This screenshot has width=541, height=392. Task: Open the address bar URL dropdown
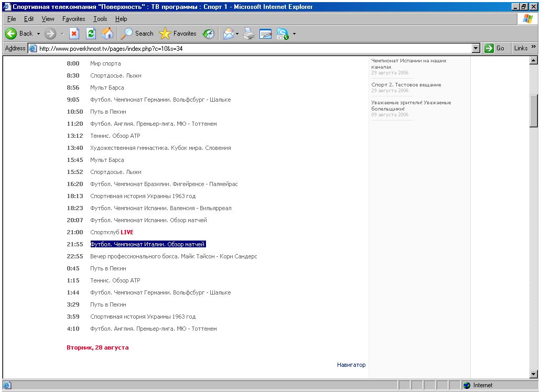[x=476, y=48]
